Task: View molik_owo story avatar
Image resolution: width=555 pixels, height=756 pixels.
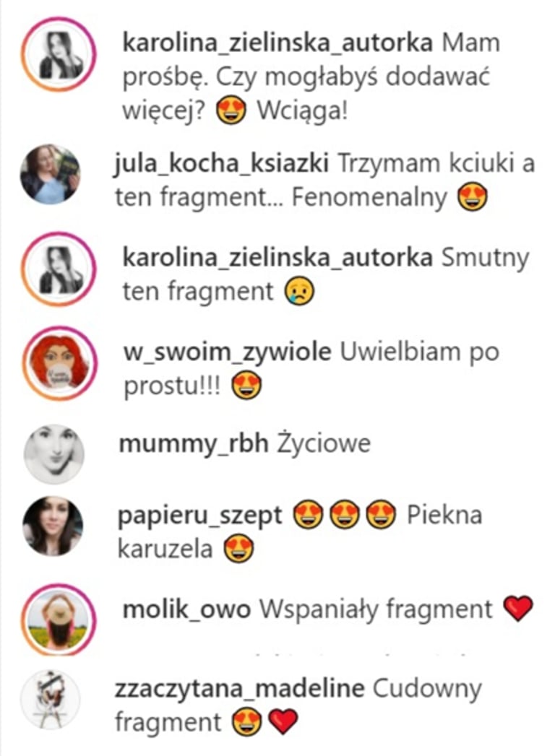Action: pos(59,620)
